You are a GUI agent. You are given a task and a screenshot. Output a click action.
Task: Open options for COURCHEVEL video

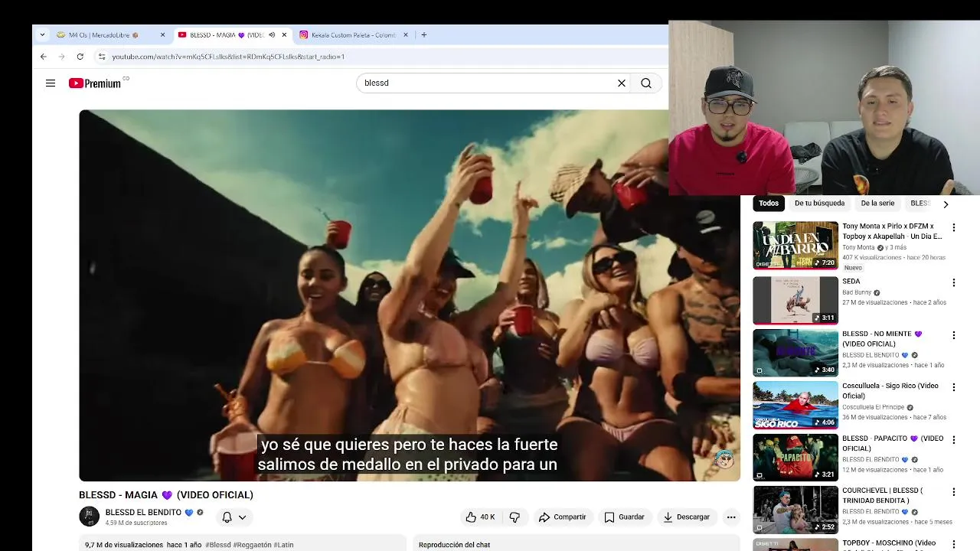pyautogui.click(x=954, y=492)
